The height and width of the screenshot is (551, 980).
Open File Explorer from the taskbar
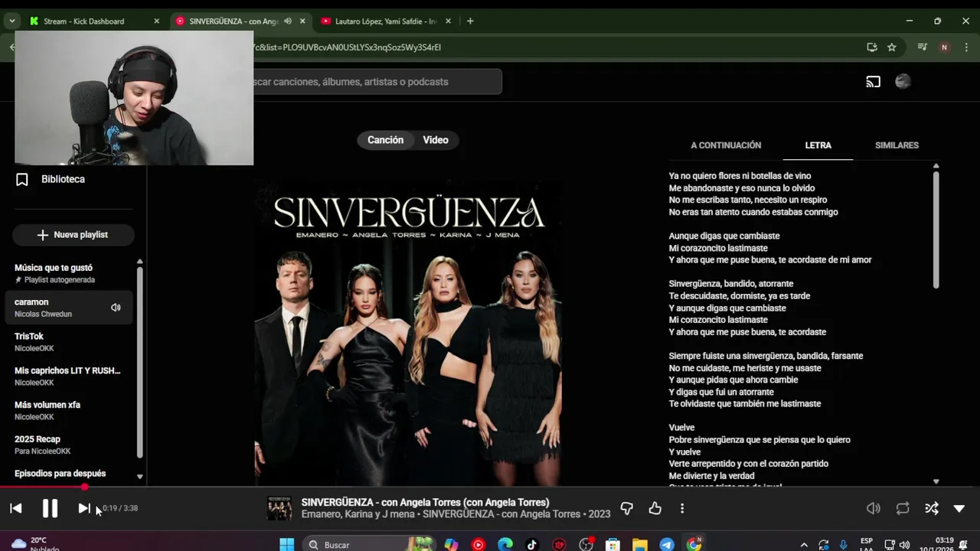coord(640,545)
